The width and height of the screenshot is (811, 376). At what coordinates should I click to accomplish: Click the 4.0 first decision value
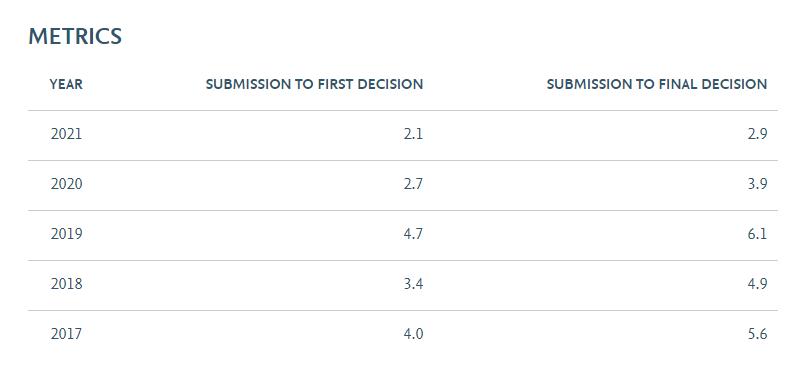[413, 334]
